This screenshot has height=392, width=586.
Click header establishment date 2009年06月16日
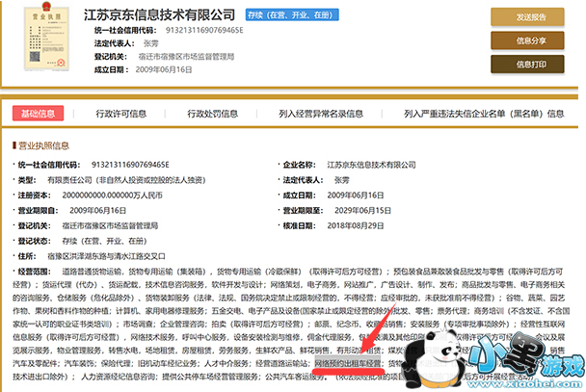click(164, 69)
